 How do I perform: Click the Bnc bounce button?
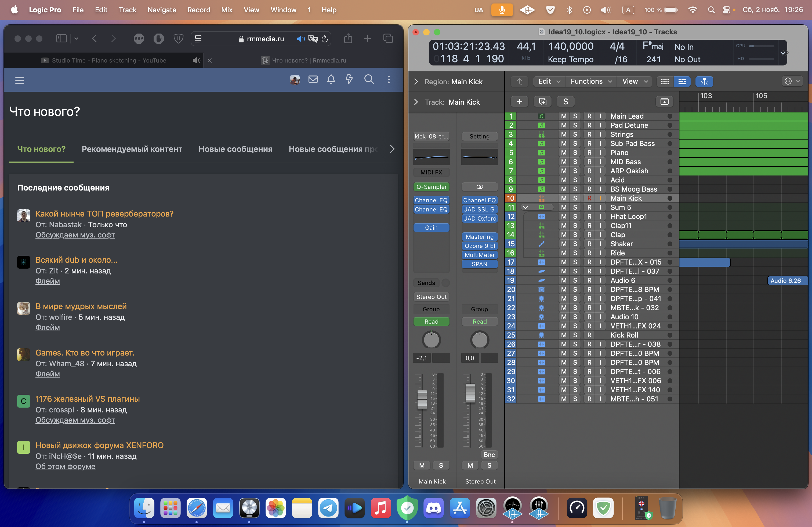[x=489, y=454]
